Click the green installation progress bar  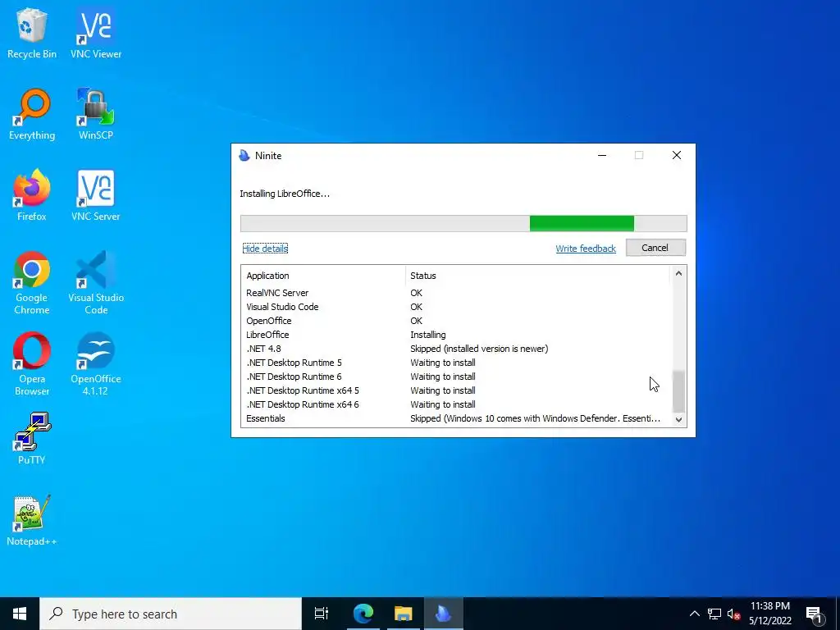(582, 223)
